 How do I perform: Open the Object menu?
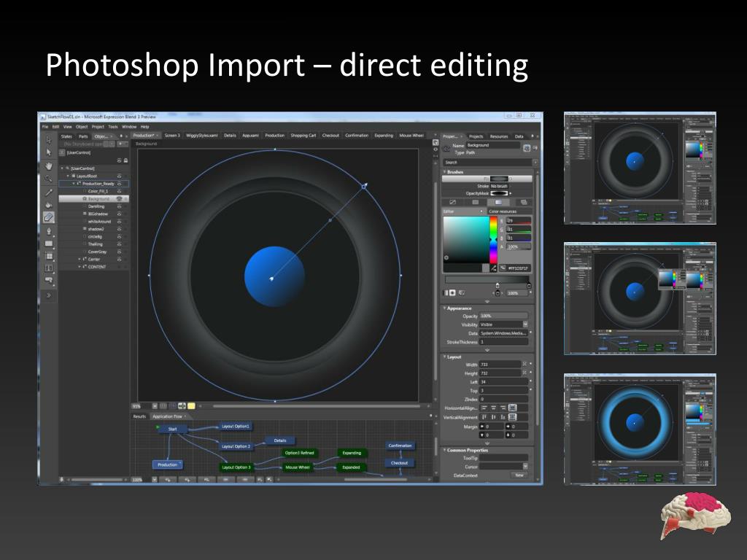82,127
